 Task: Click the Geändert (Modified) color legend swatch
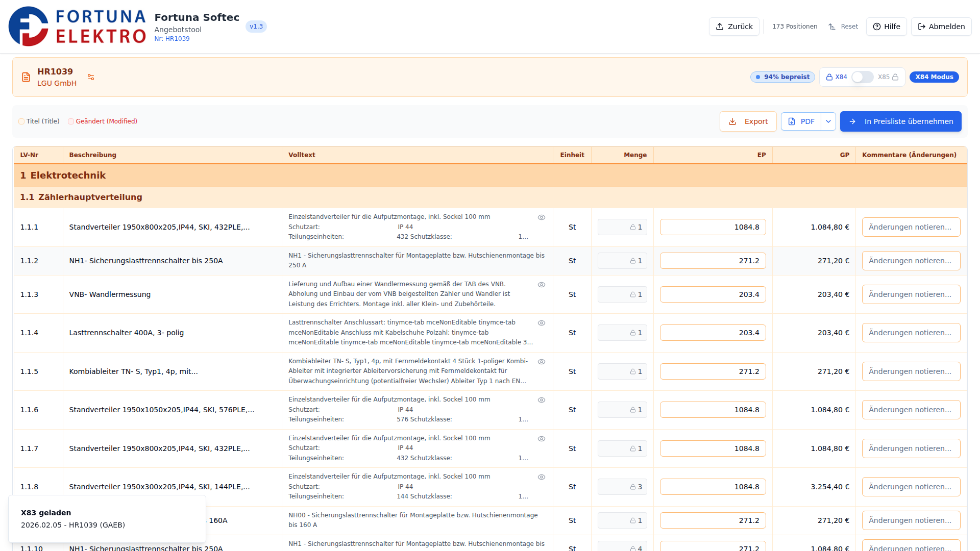pos(71,121)
